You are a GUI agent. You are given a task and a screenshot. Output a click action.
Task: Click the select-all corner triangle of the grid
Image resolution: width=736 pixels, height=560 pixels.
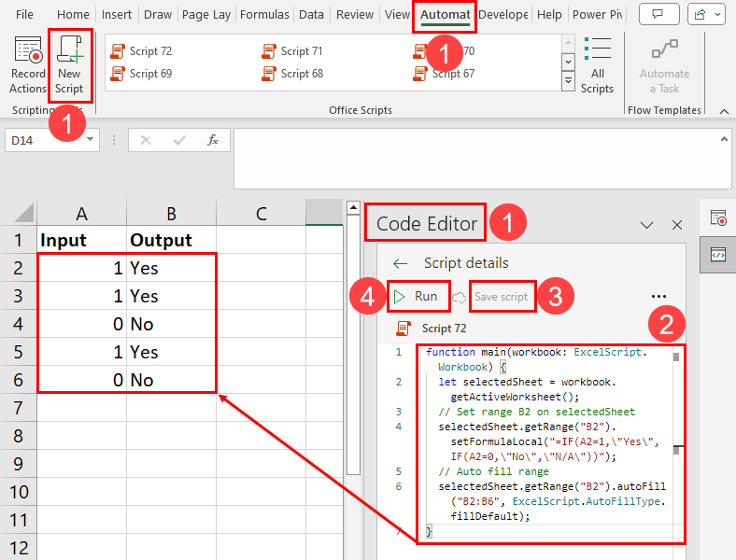23,213
